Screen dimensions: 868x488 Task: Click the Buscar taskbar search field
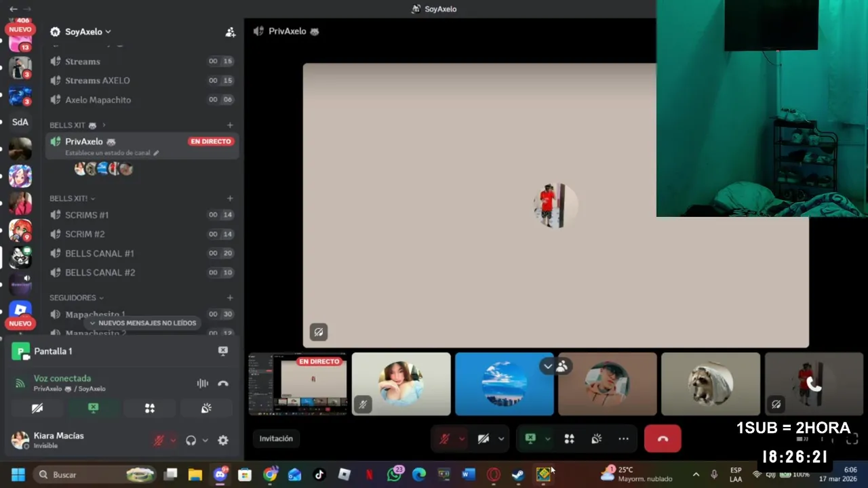[95, 474]
